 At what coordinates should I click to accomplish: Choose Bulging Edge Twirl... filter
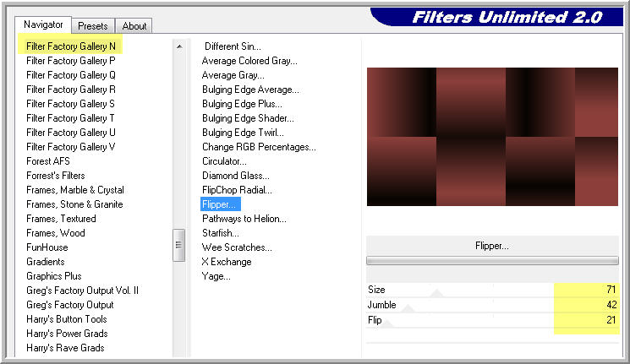pyautogui.click(x=243, y=133)
